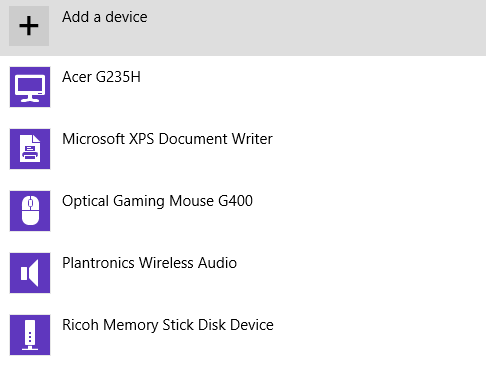
Task: Pick Plantronics Wireless Audio device name
Action: [150, 263]
